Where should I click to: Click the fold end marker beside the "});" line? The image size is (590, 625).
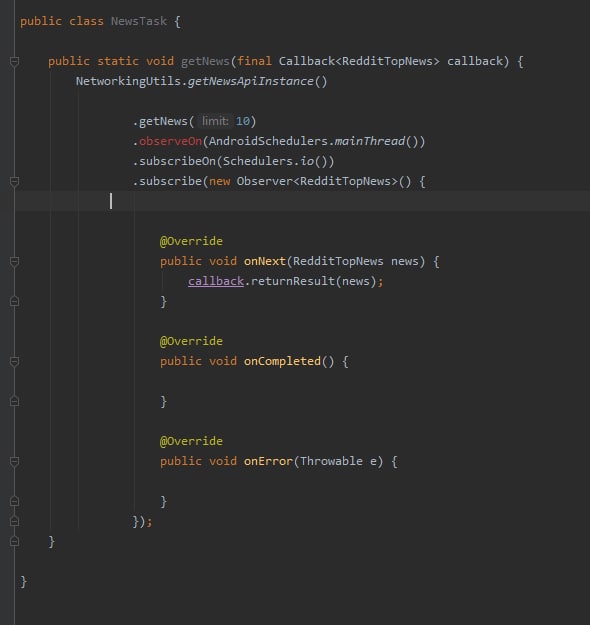point(14,521)
